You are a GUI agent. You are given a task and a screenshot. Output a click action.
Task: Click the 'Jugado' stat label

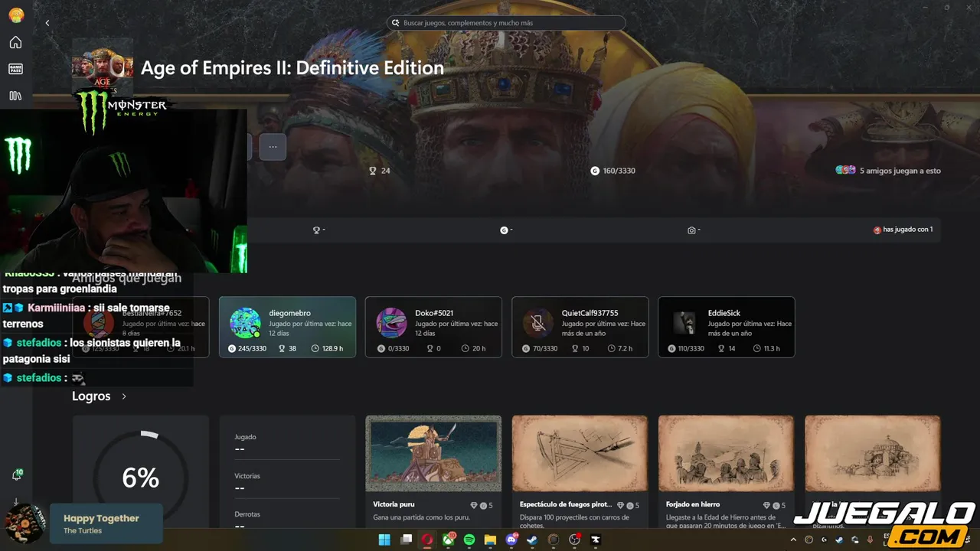[245, 437]
